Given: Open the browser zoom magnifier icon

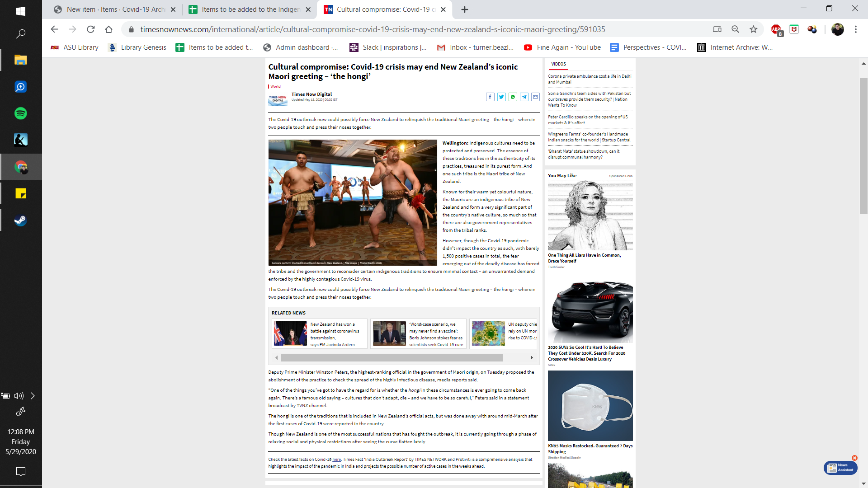Looking at the screenshot, I should pyautogui.click(x=735, y=29).
